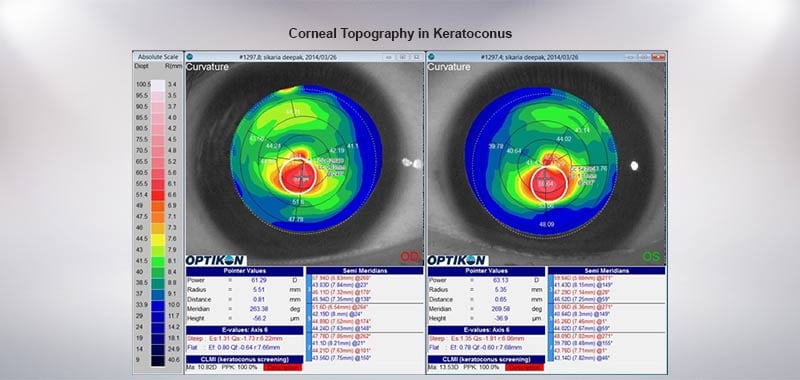Click the green OS eye label
Screen dimensions: 800x380
(651, 256)
